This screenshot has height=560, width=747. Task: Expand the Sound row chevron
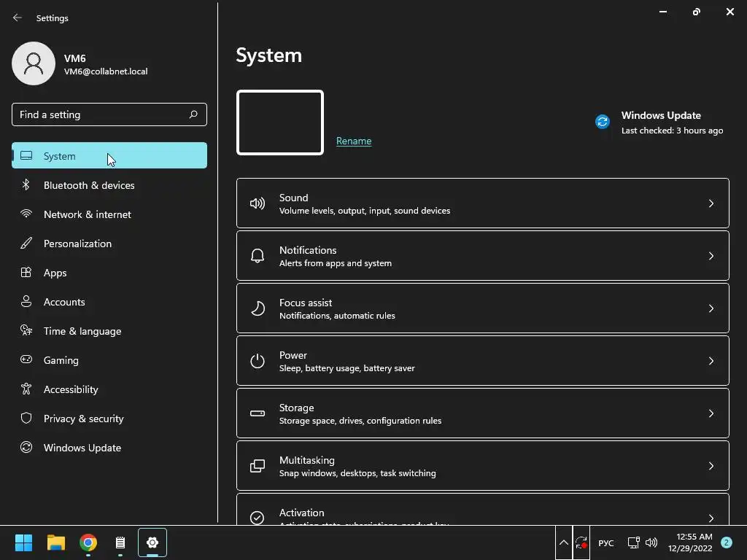pyautogui.click(x=711, y=203)
